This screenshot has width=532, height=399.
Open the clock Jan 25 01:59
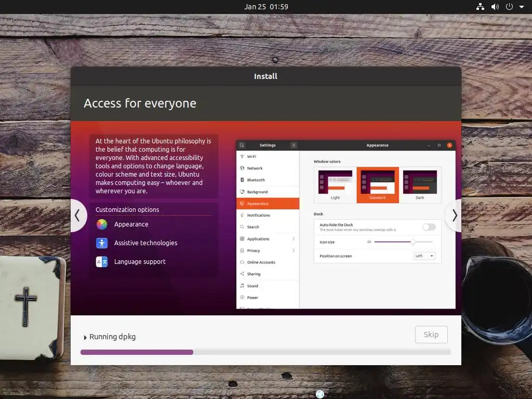click(266, 7)
